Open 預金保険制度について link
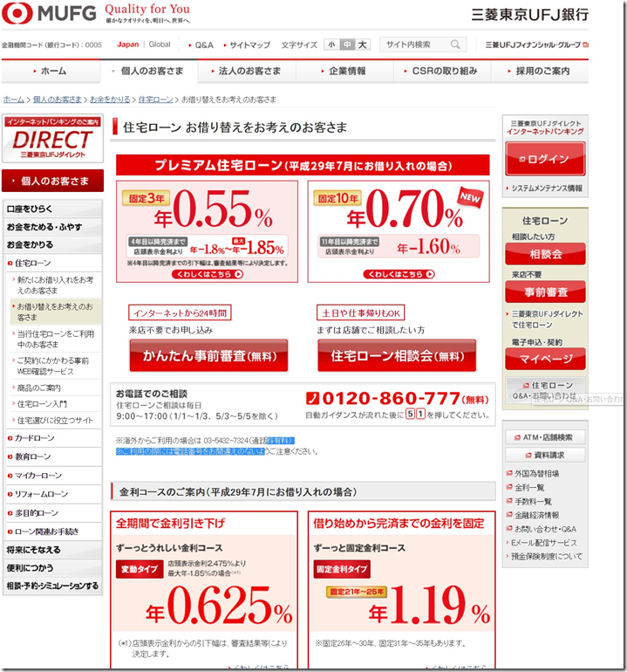Image resolution: width=627 pixels, height=672 pixels. point(544,556)
